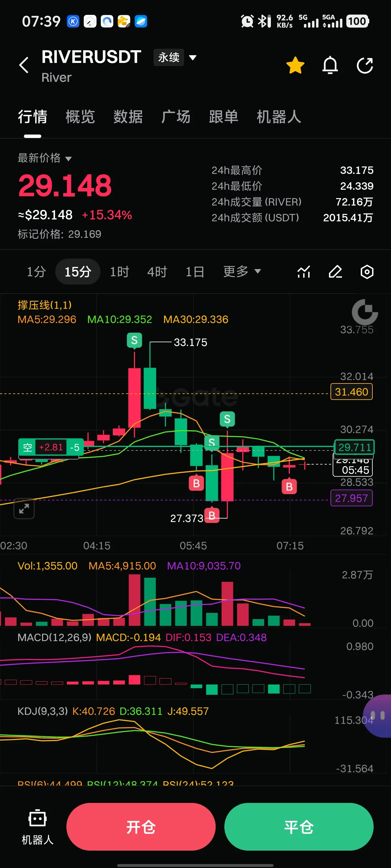The height and width of the screenshot is (868, 391).
Task: Tap the Vol:1,355.00 label
Action: (47, 566)
